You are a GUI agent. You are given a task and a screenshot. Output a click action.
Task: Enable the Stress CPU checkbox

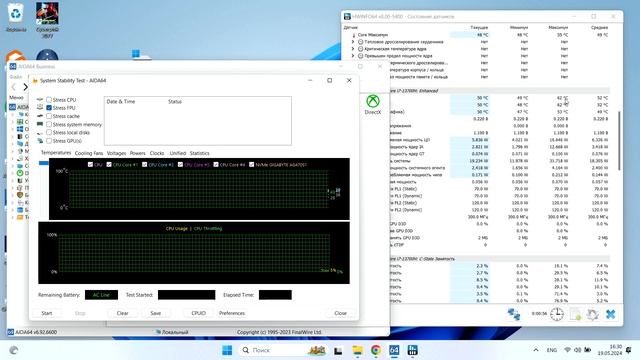49,100
